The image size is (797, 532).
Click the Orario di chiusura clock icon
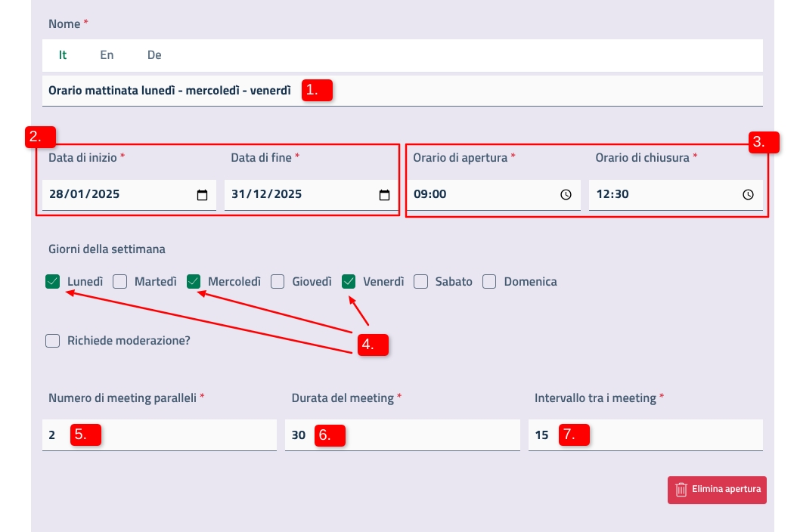point(748,195)
